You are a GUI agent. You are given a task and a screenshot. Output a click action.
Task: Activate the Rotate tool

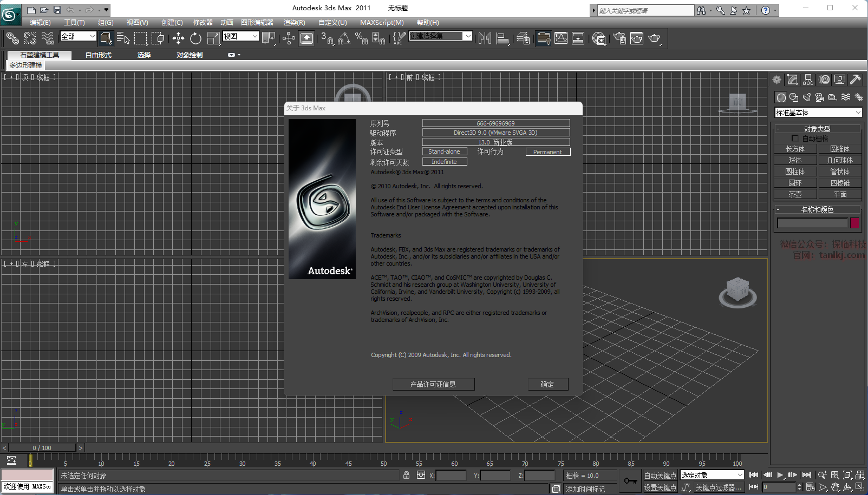point(195,38)
